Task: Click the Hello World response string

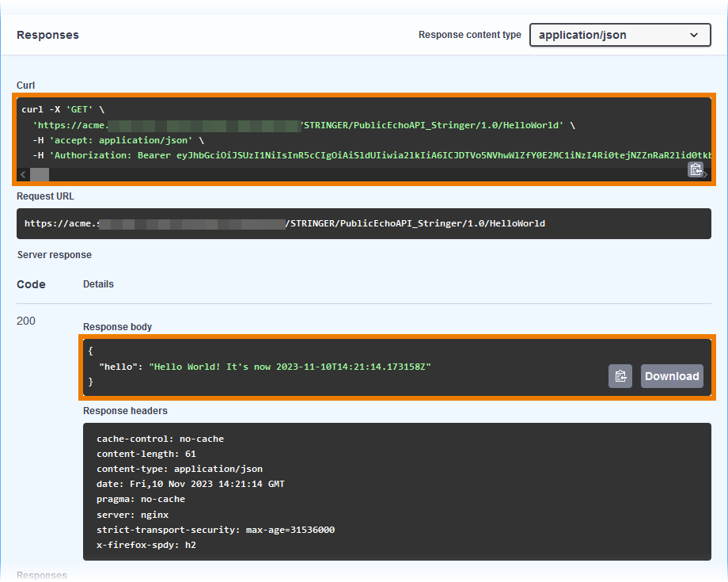Action: [x=290, y=367]
